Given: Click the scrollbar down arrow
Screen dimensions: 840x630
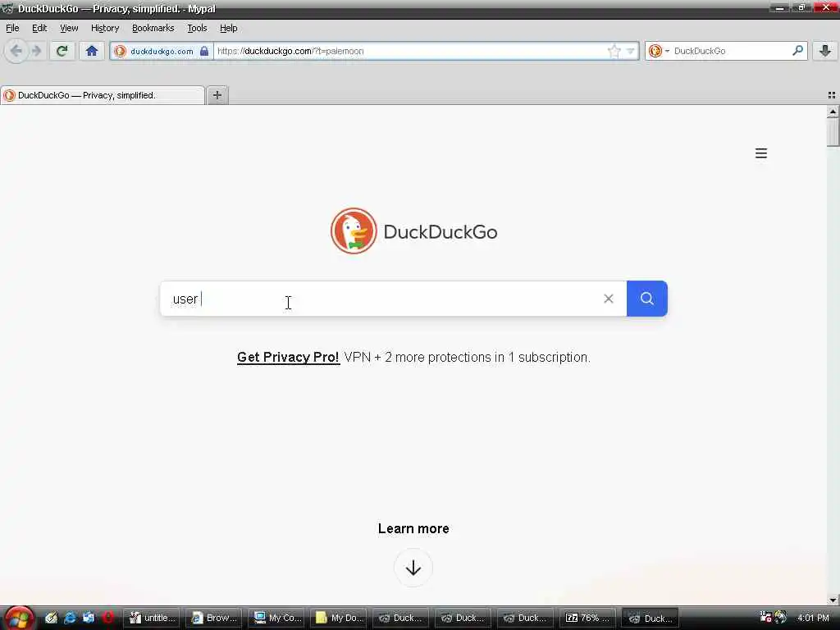Looking at the screenshot, I should 833,600.
